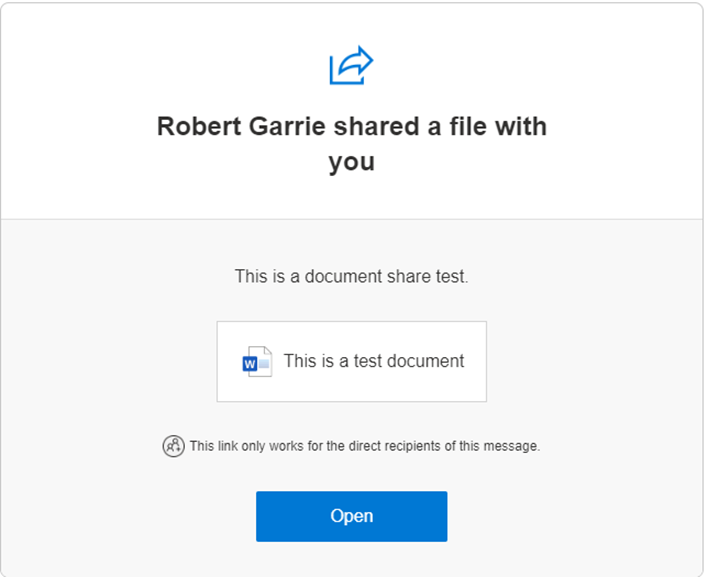Image resolution: width=708 pixels, height=577 pixels.
Task: Click the blue share arrow icon
Action: [x=351, y=65]
